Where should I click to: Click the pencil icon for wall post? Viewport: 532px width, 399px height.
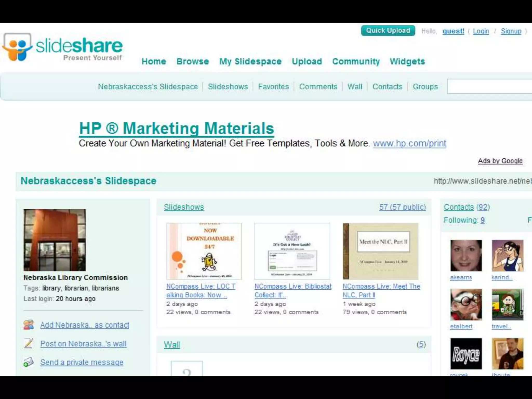28,343
